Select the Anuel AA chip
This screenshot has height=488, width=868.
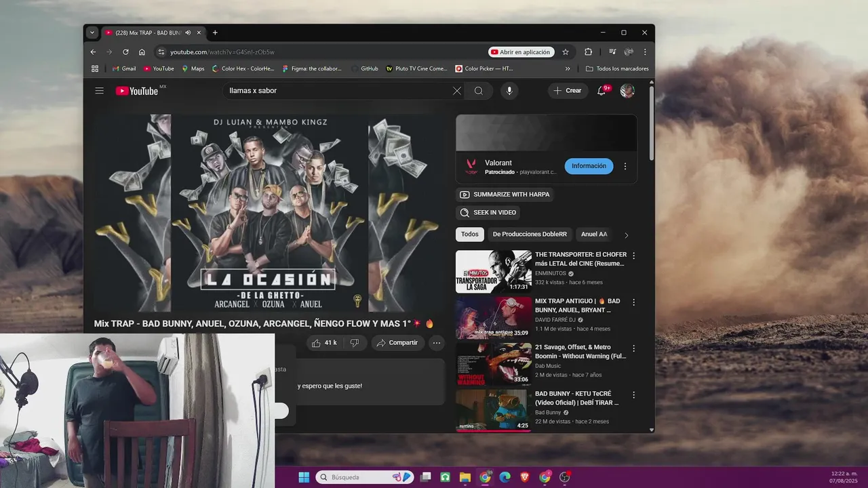pyautogui.click(x=594, y=235)
